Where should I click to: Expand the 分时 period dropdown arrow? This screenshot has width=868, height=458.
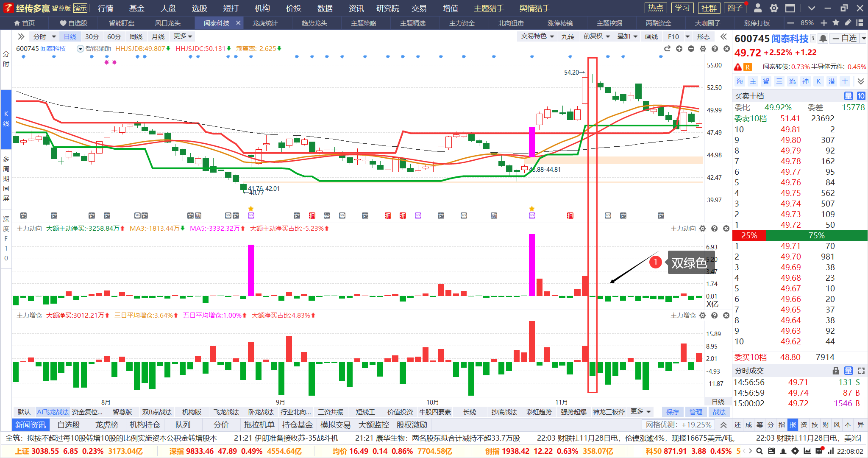[x=54, y=36]
